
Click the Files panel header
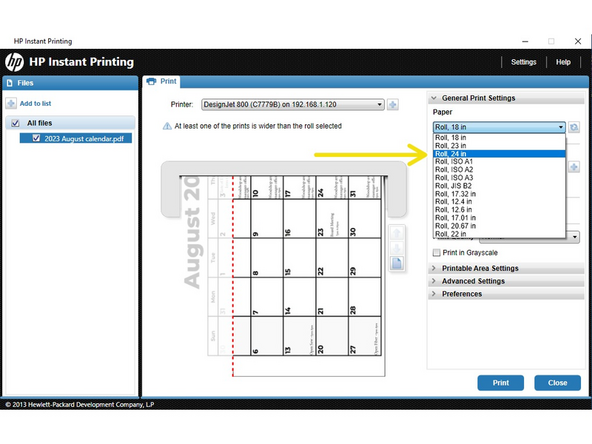[70, 83]
